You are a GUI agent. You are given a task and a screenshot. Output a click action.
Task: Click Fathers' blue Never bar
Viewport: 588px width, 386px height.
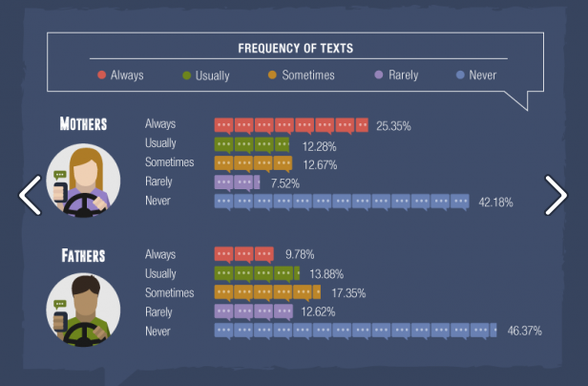pos(355,332)
